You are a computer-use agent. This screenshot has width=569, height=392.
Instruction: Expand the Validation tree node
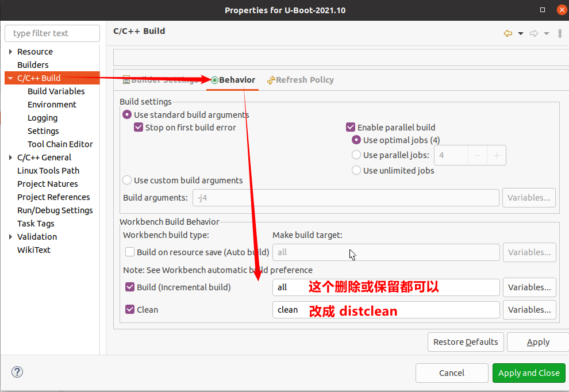(10, 237)
